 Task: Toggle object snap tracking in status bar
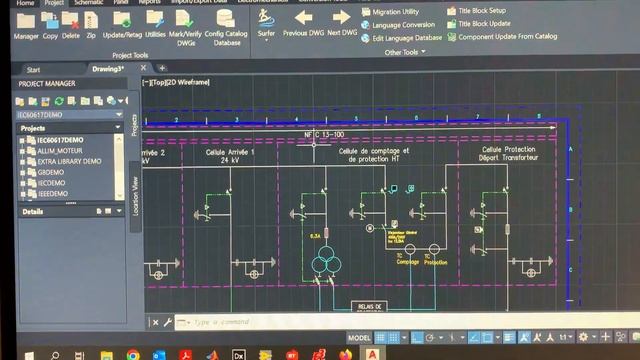tap(474, 338)
